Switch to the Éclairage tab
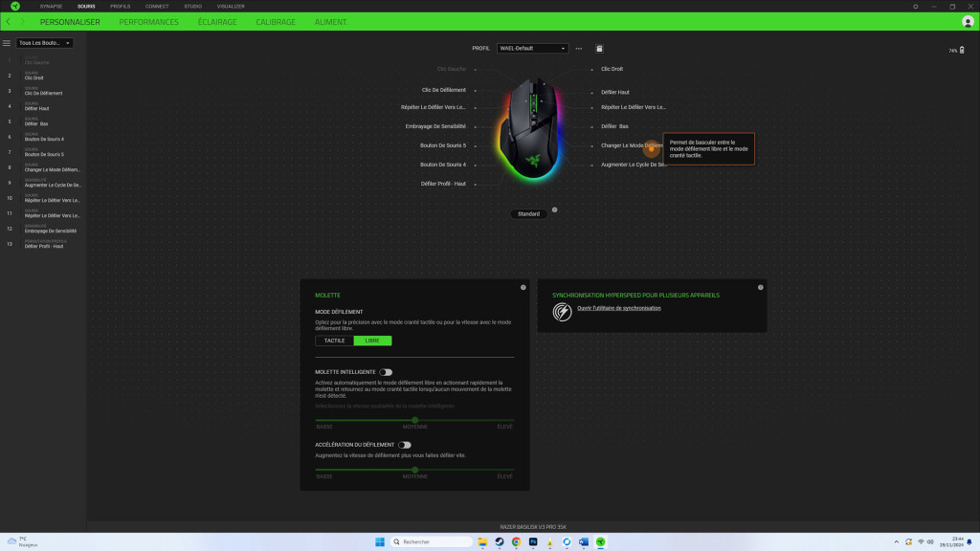 tap(217, 22)
